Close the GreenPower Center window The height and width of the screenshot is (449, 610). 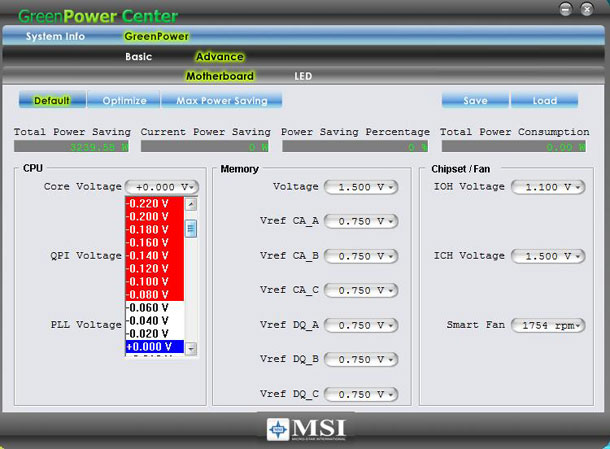coord(587,9)
